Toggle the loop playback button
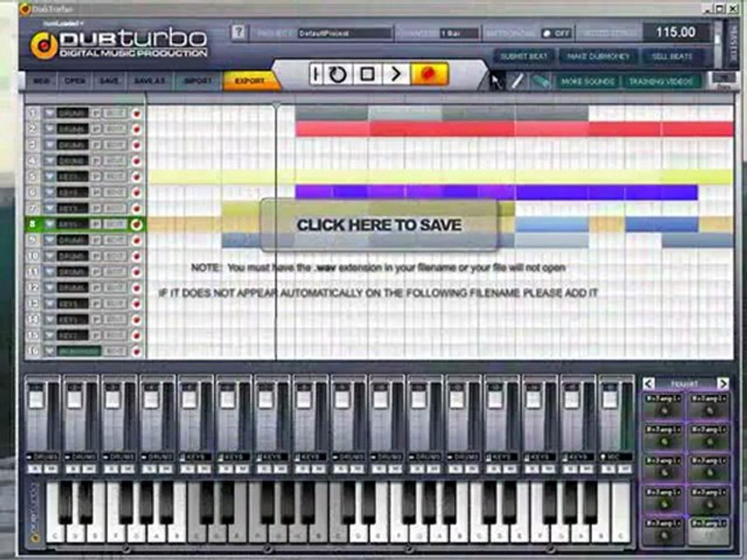 (x=338, y=75)
